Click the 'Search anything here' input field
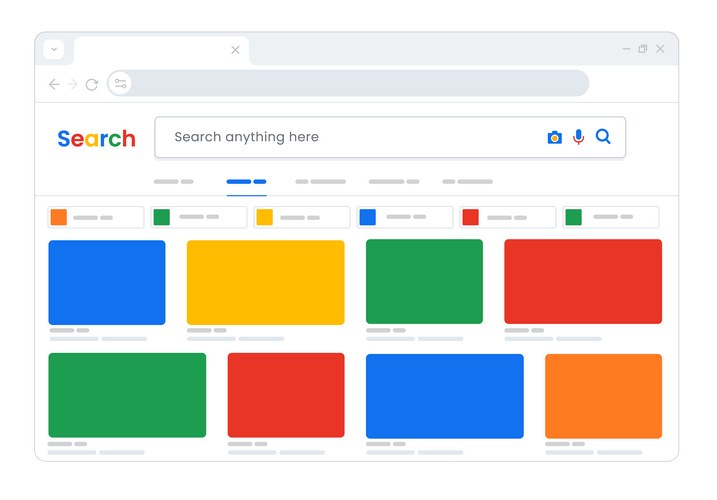The image size is (717, 500). (x=350, y=137)
